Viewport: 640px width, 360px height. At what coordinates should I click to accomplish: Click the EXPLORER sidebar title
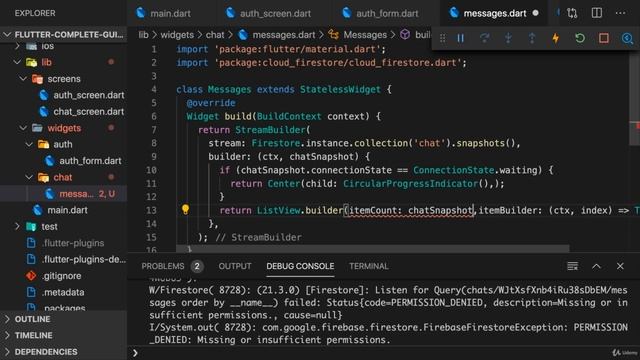point(35,13)
